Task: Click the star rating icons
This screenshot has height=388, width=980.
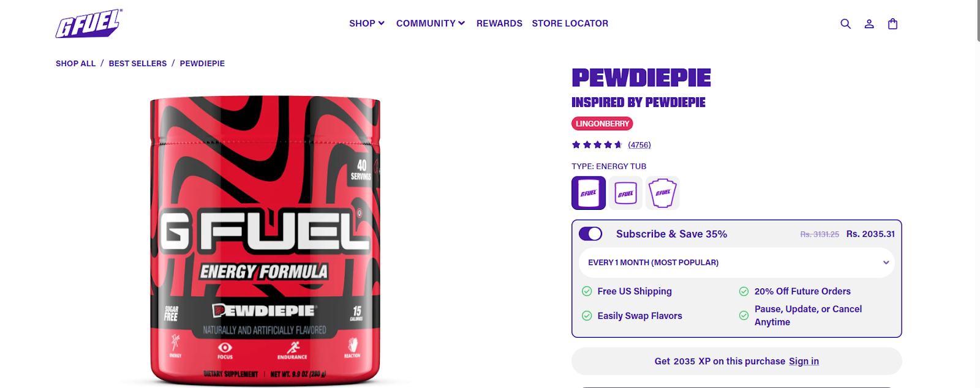Action: 597,145
